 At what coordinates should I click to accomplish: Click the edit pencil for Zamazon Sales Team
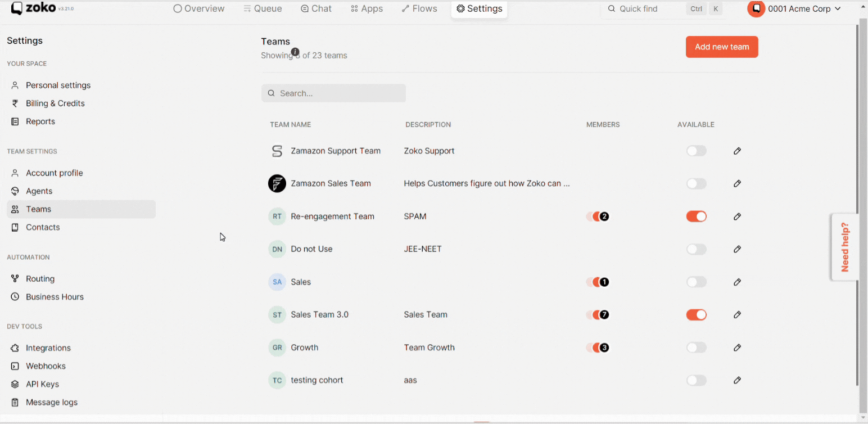pyautogui.click(x=737, y=183)
